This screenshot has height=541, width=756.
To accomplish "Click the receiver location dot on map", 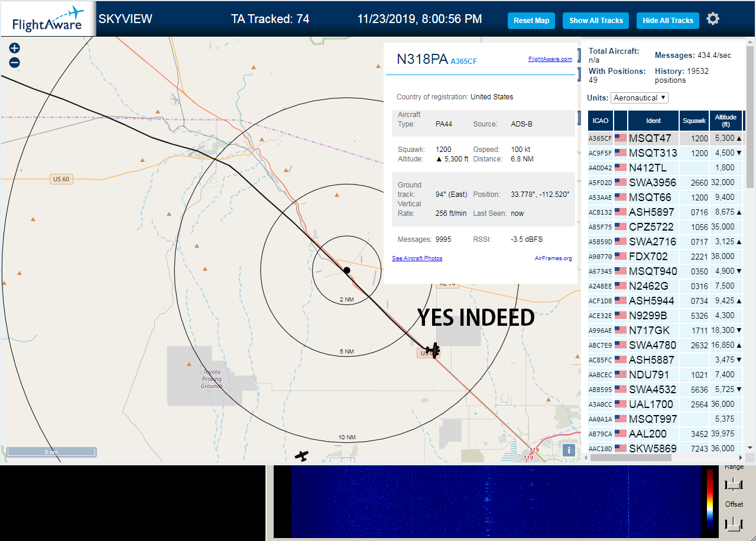I will pos(347,270).
